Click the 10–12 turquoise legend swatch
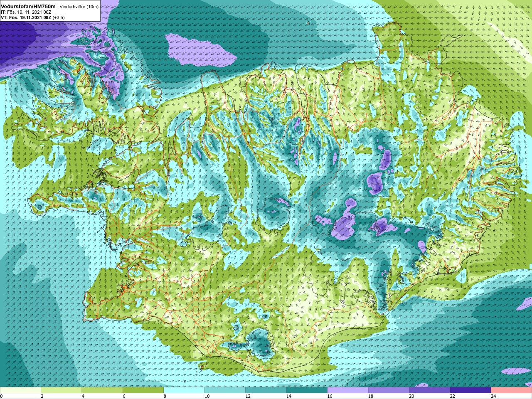The image size is (532, 399). pos(225,390)
